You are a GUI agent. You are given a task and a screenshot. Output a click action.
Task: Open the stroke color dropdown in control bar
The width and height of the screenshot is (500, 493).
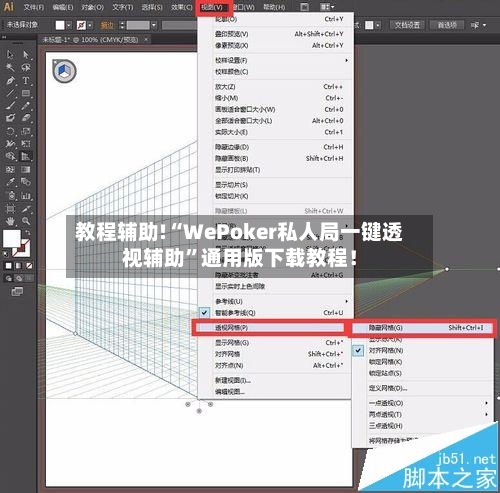(x=90, y=25)
